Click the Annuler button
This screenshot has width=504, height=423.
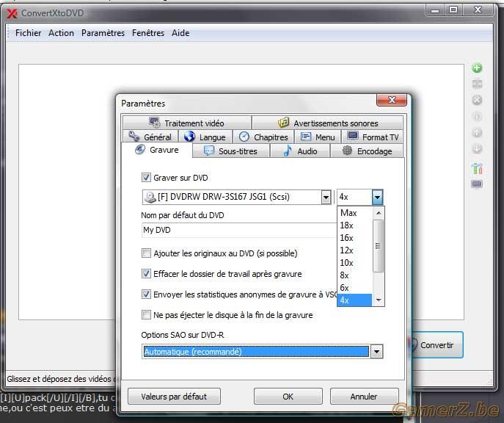point(364,397)
